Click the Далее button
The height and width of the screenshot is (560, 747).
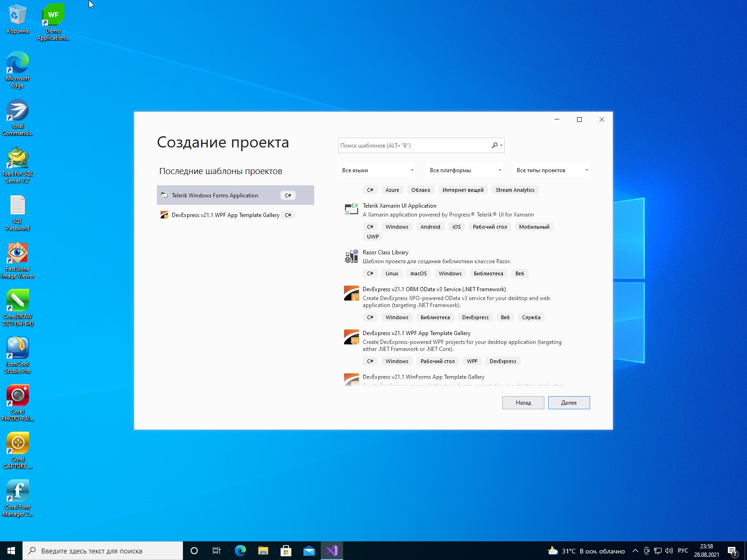point(569,403)
